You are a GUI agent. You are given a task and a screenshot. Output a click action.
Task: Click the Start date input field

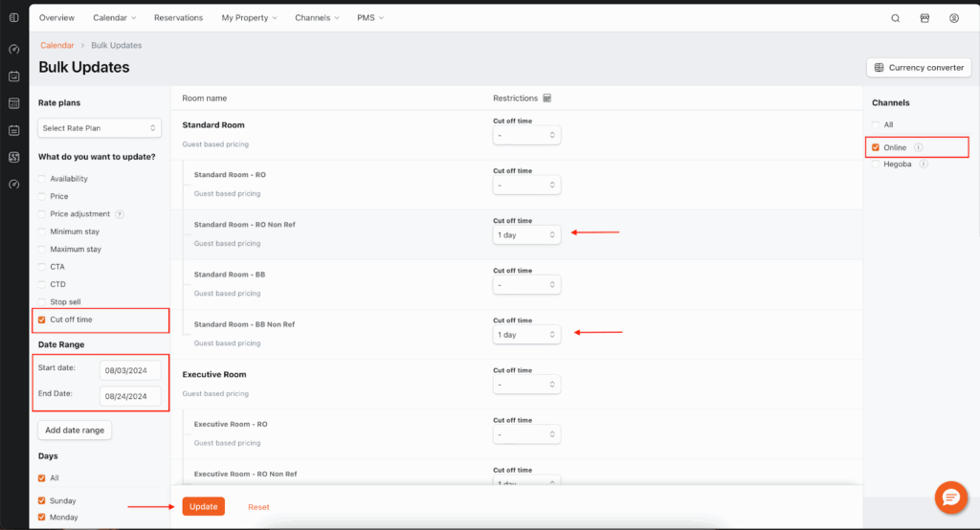coord(129,370)
